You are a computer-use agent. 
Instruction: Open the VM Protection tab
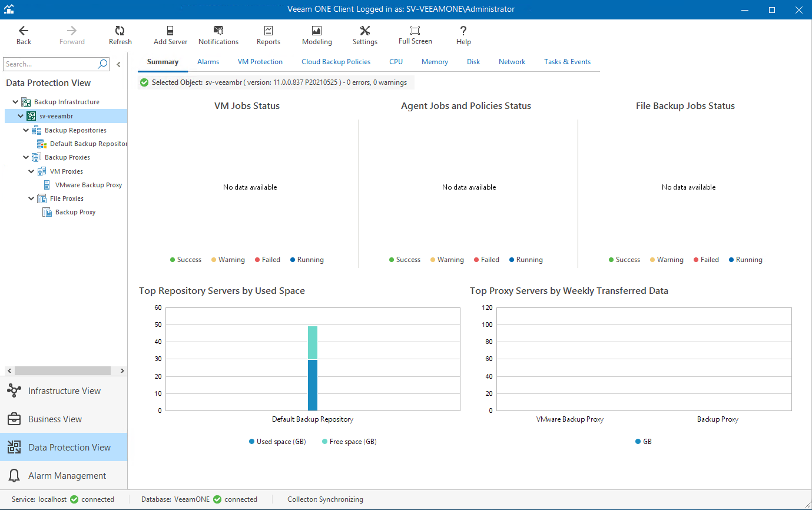(260, 62)
